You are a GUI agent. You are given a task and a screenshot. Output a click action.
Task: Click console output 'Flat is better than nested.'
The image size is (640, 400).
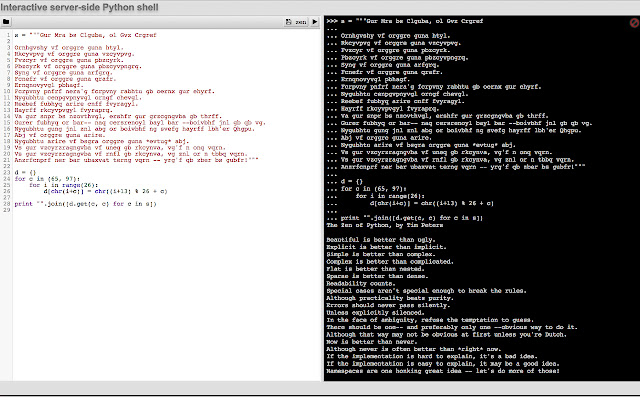(x=376, y=269)
